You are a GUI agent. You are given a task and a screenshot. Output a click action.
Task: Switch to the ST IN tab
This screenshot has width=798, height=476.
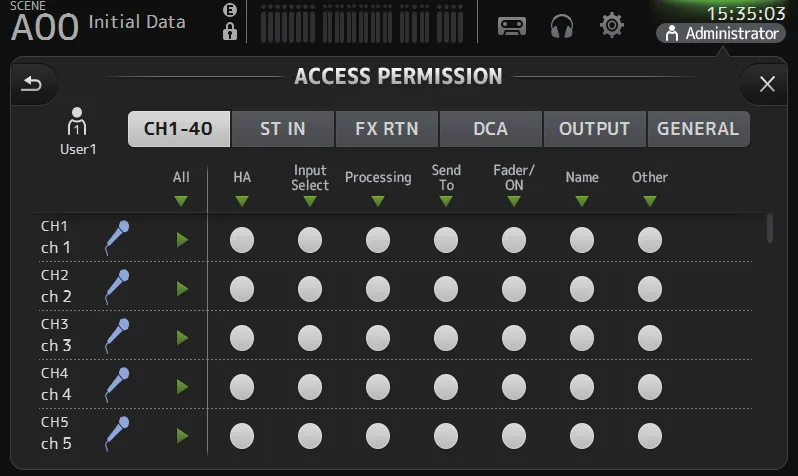tap(283, 129)
